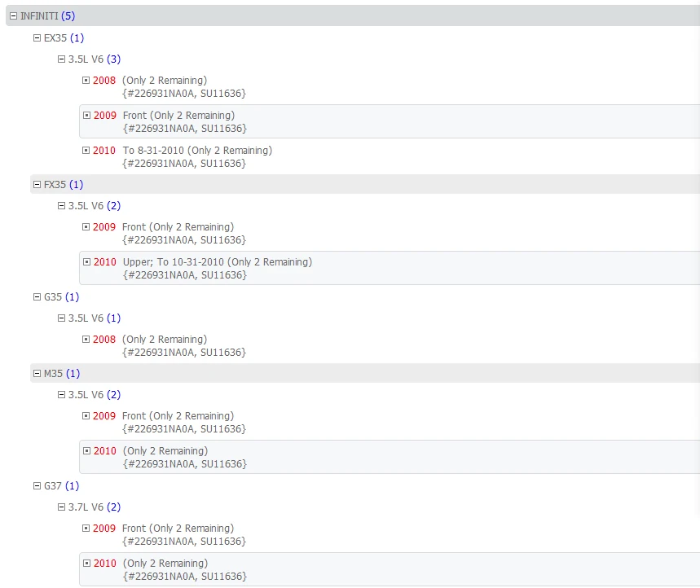Click year 2009 under EX35
Viewport: 700px width, 588px height.
105,116
